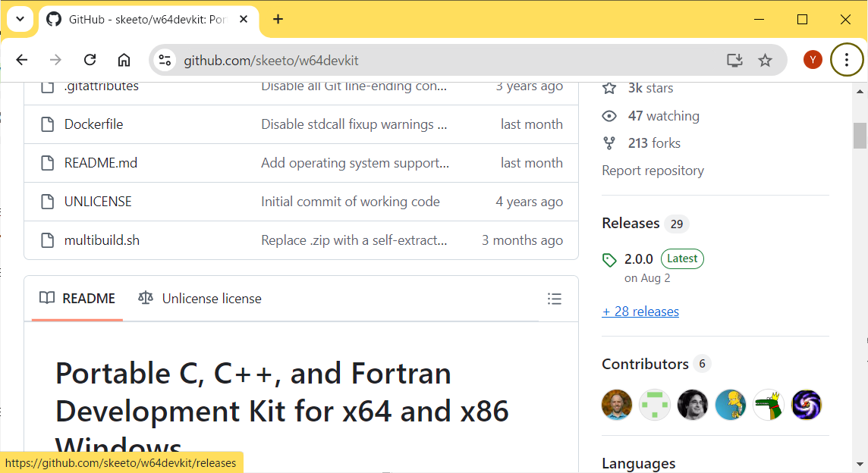Image resolution: width=868 pixels, height=473 pixels.
Task: Click the profile avatar Y icon
Action: click(x=813, y=61)
